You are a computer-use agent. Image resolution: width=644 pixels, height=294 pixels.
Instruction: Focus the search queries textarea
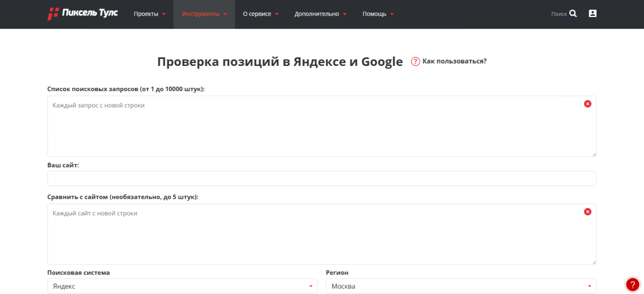(322, 126)
